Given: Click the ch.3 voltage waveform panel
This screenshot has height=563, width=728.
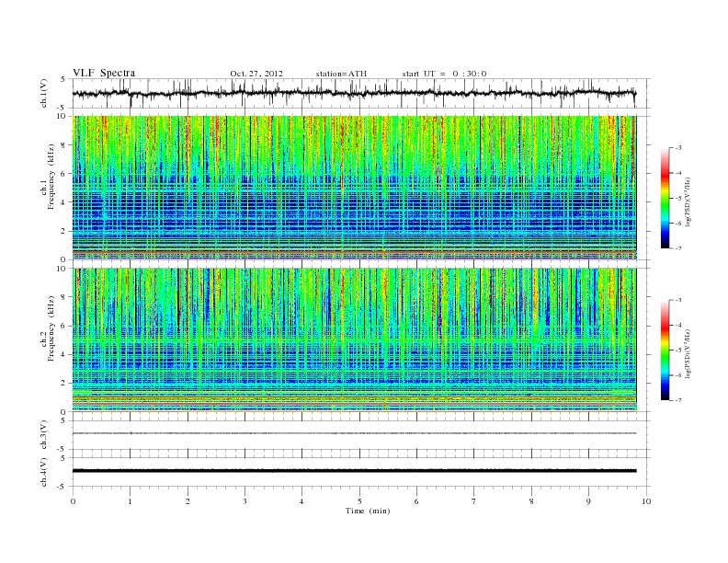Looking at the screenshot, I should point(360,435).
